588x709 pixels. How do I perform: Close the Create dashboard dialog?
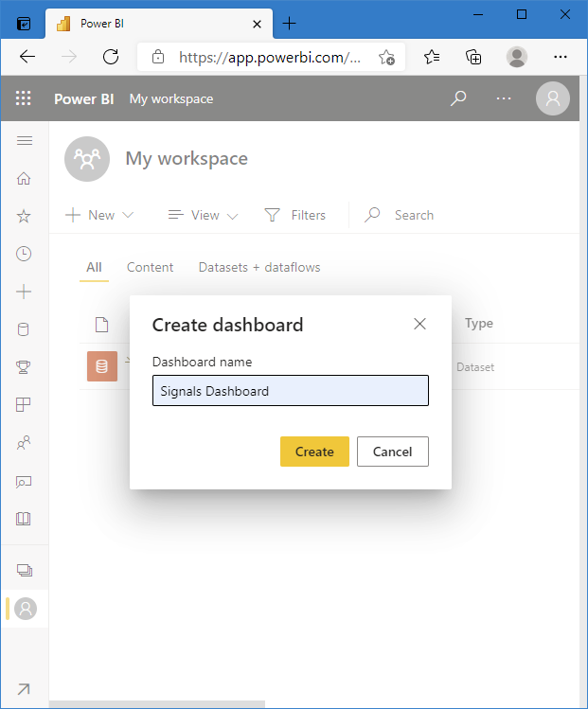[419, 324]
